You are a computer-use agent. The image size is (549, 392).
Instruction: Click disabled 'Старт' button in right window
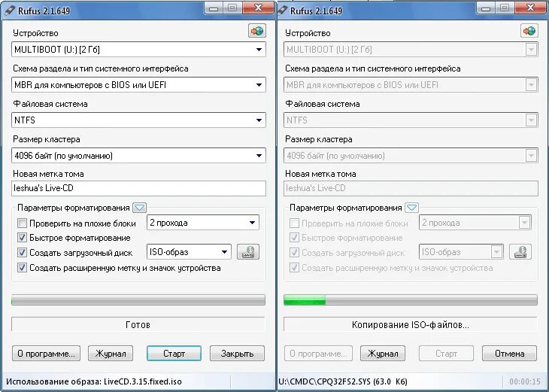click(446, 353)
